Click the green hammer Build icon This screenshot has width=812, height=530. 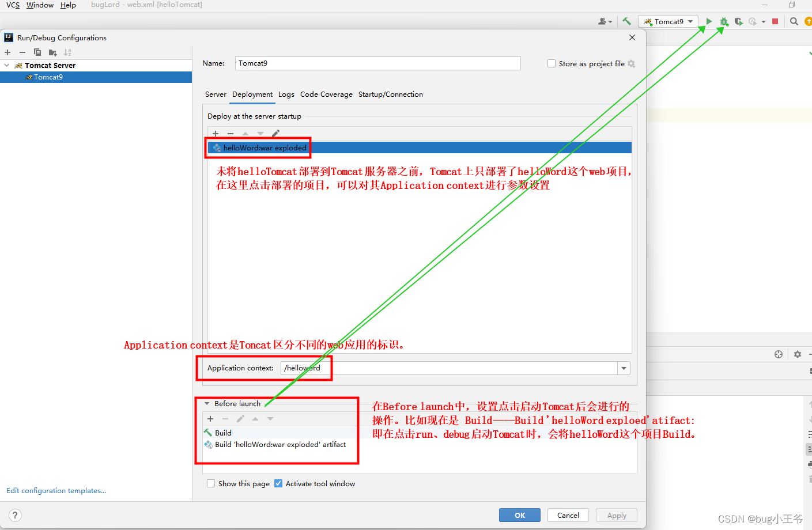tap(626, 21)
